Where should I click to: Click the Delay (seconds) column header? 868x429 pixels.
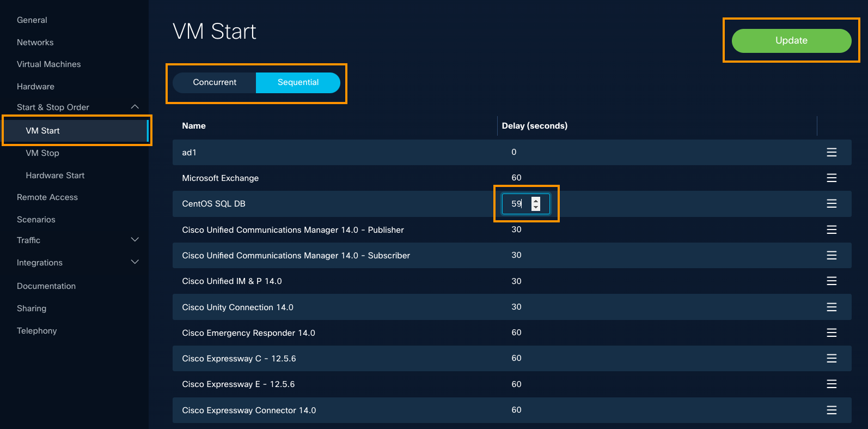coord(535,126)
